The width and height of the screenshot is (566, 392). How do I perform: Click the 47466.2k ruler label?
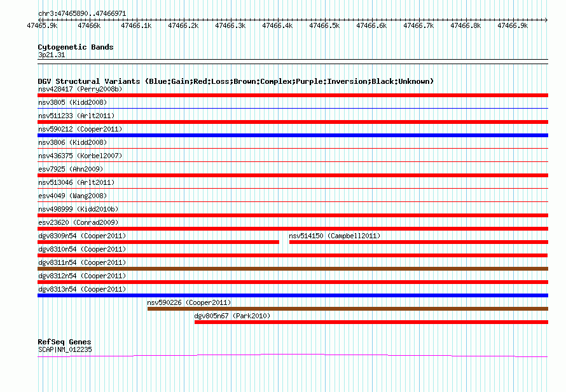click(183, 25)
